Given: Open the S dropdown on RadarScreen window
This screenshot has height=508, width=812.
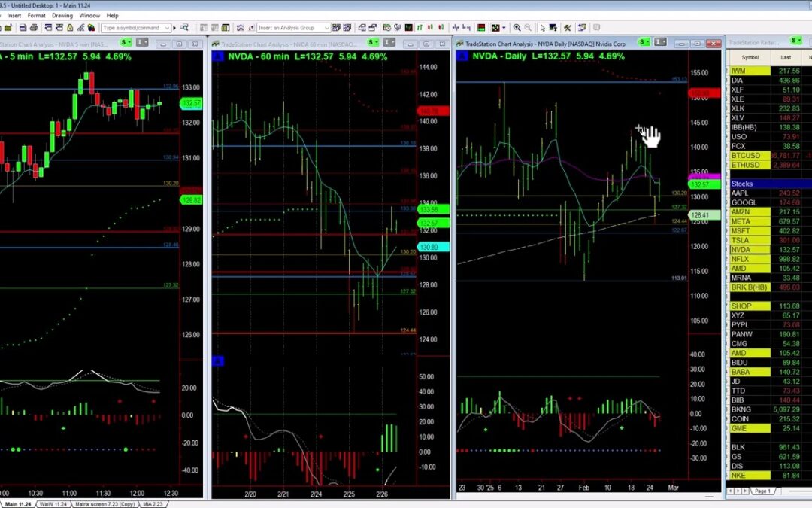Looking at the screenshot, I should click(x=793, y=43).
